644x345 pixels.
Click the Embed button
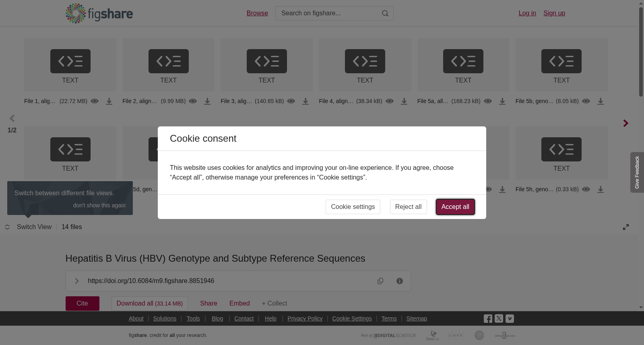pyautogui.click(x=239, y=304)
